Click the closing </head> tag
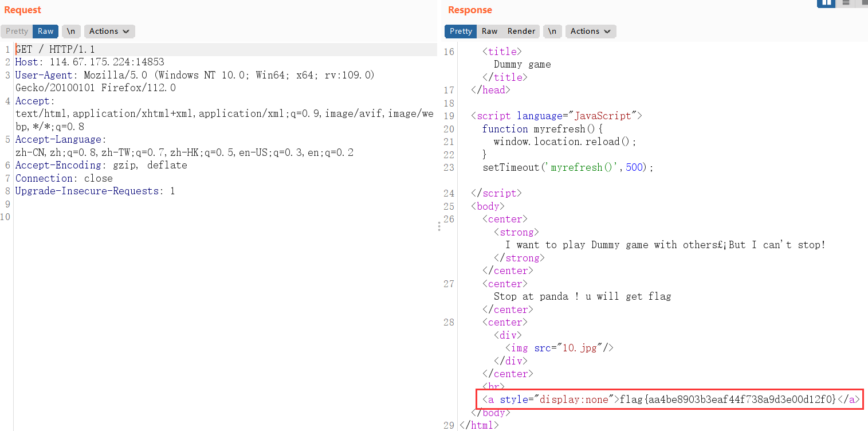 (x=490, y=90)
